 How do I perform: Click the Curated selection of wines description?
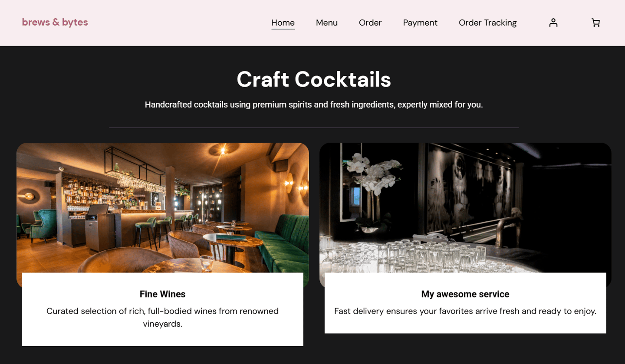[x=163, y=317]
